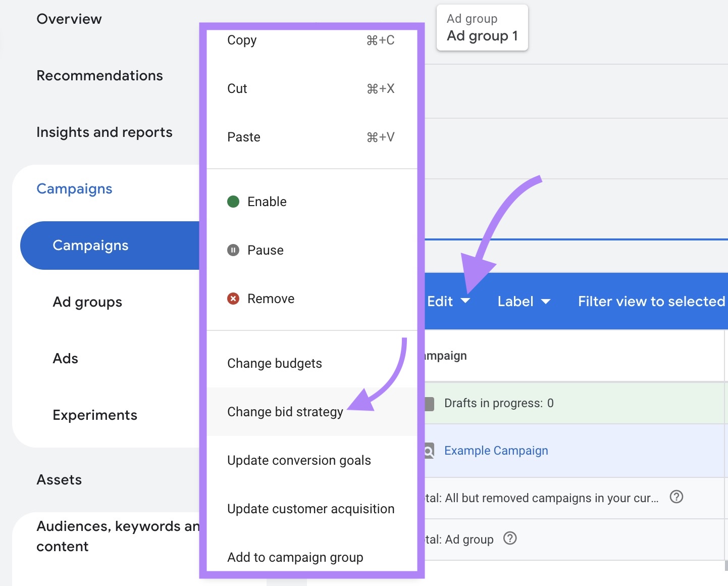The height and width of the screenshot is (586, 728).
Task: Click the help icon beside Total: Ad group
Action: click(x=510, y=539)
